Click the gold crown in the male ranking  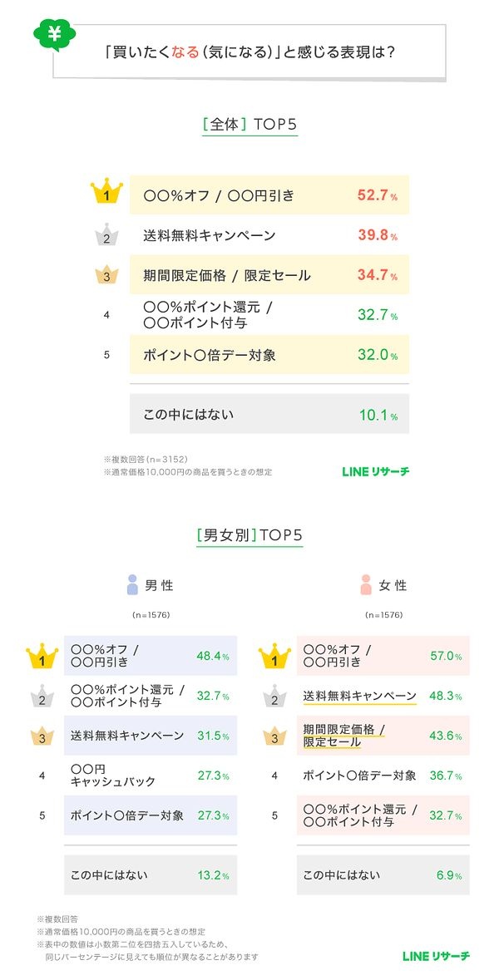coord(42,656)
